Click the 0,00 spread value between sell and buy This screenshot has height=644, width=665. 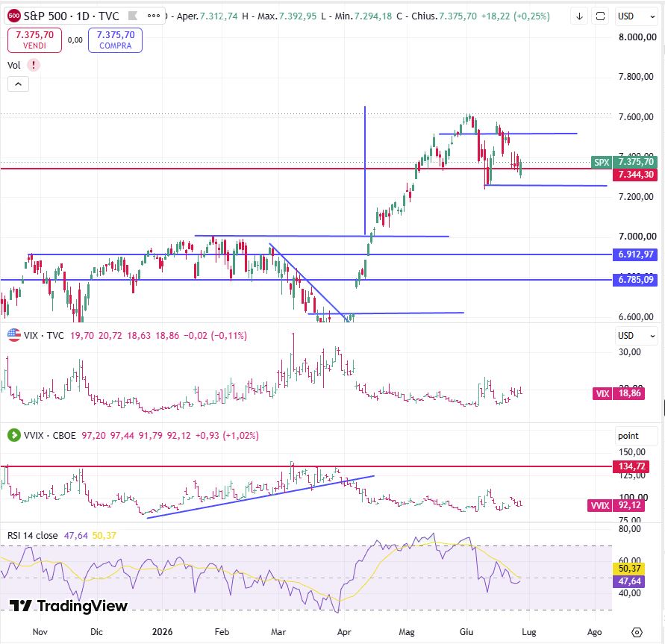tap(75, 40)
